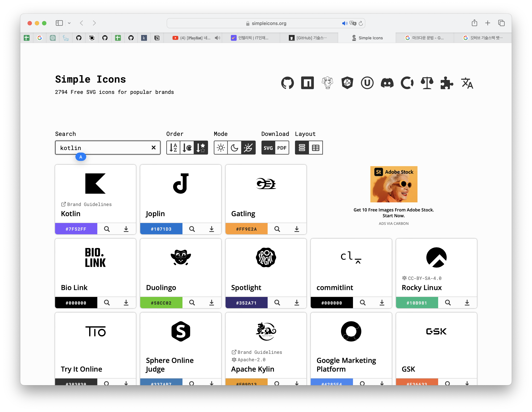Click the Kotlin logo preview
Viewport: 532px width, 412px height.
[95, 184]
